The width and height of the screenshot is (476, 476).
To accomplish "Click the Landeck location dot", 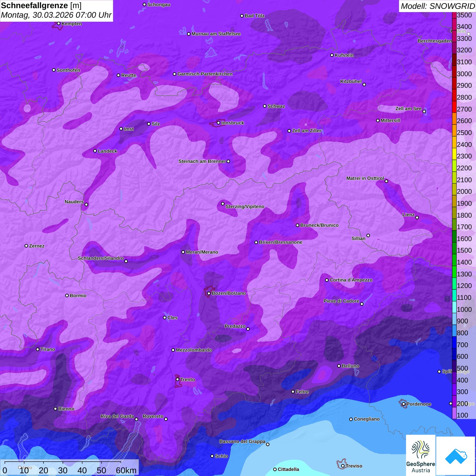I will pos(95,151).
